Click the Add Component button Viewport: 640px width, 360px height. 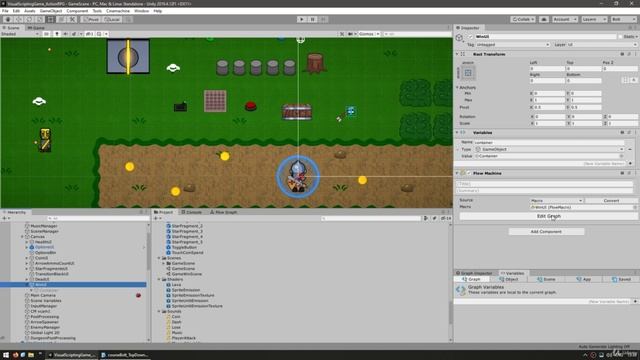(546, 231)
